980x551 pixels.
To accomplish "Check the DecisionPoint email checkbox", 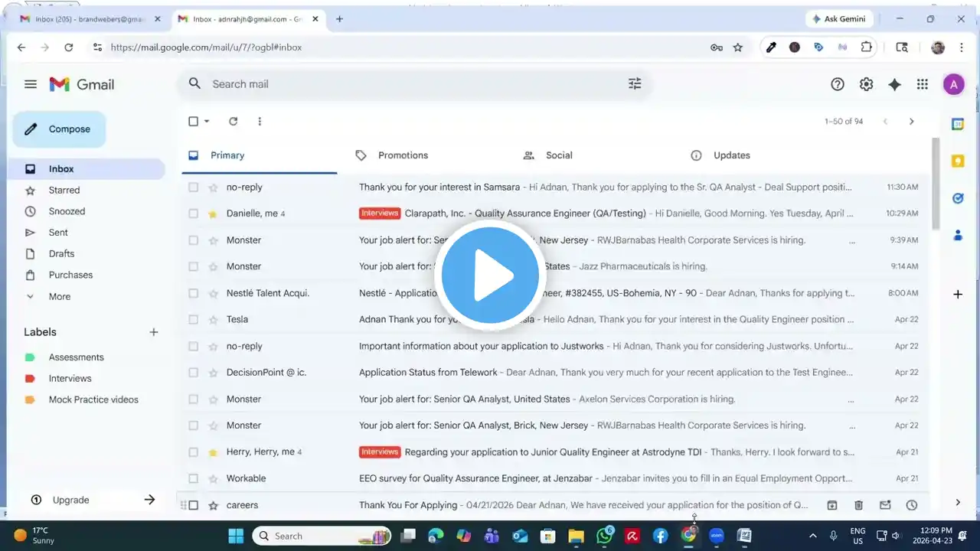I will coord(193,373).
